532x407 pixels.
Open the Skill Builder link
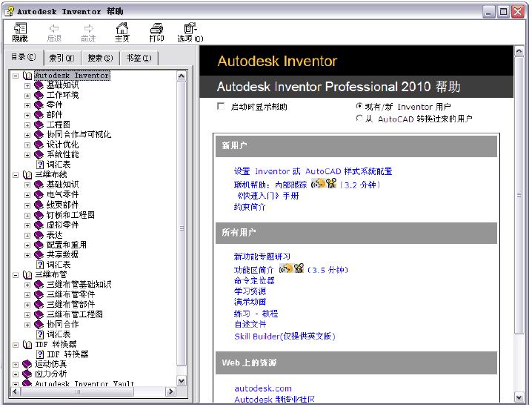[x=285, y=336]
